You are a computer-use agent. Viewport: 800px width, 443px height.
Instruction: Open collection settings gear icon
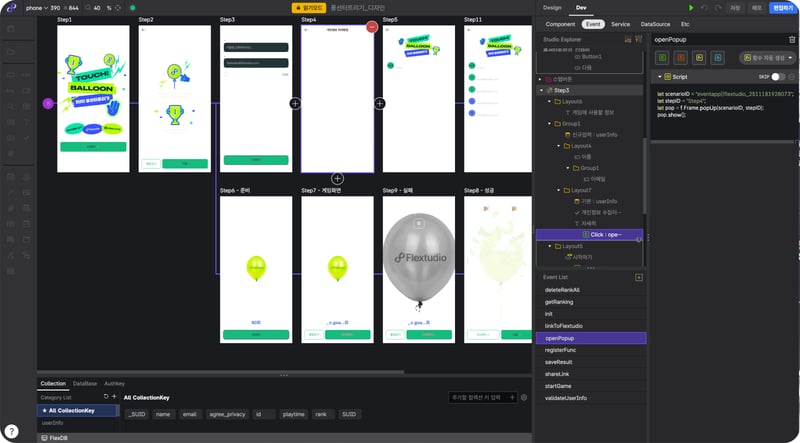pos(524,398)
